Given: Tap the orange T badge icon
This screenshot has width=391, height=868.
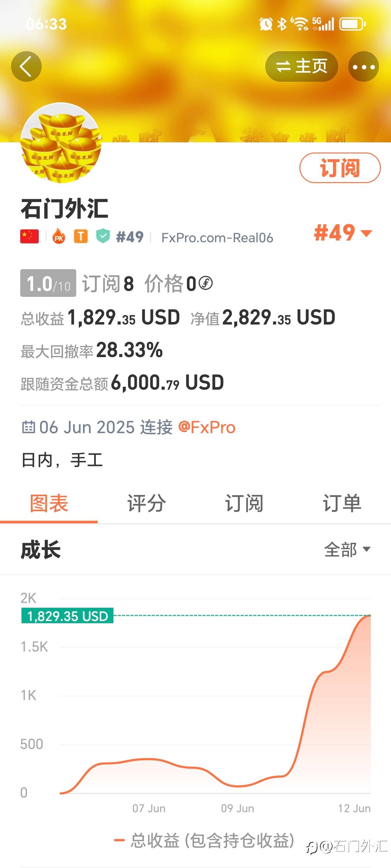Looking at the screenshot, I should point(81,237).
